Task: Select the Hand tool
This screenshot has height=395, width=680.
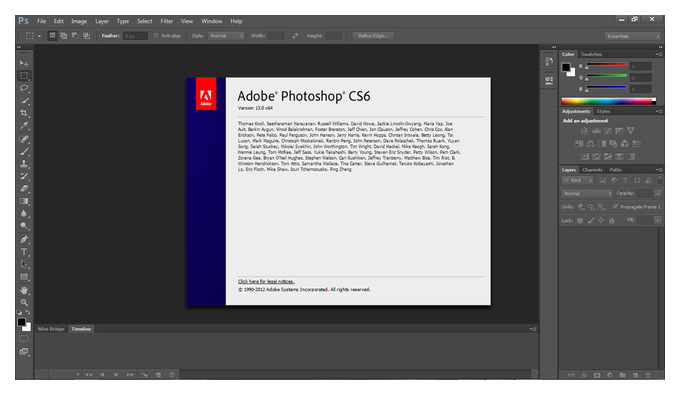Action: tap(24, 290)
